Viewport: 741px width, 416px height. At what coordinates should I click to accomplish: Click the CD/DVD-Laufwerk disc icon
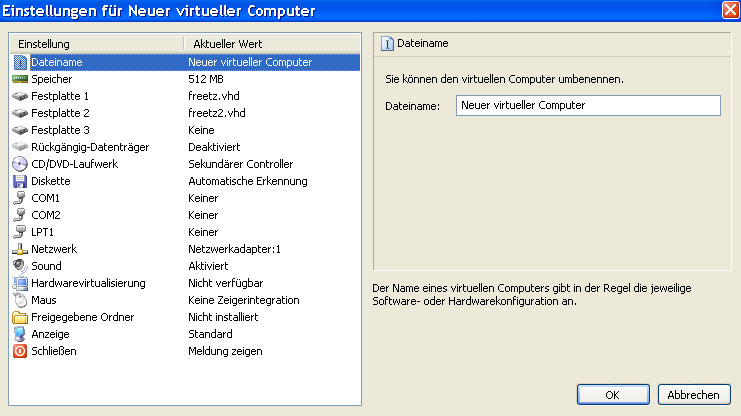pyautogui.click(x=20, y=164)
